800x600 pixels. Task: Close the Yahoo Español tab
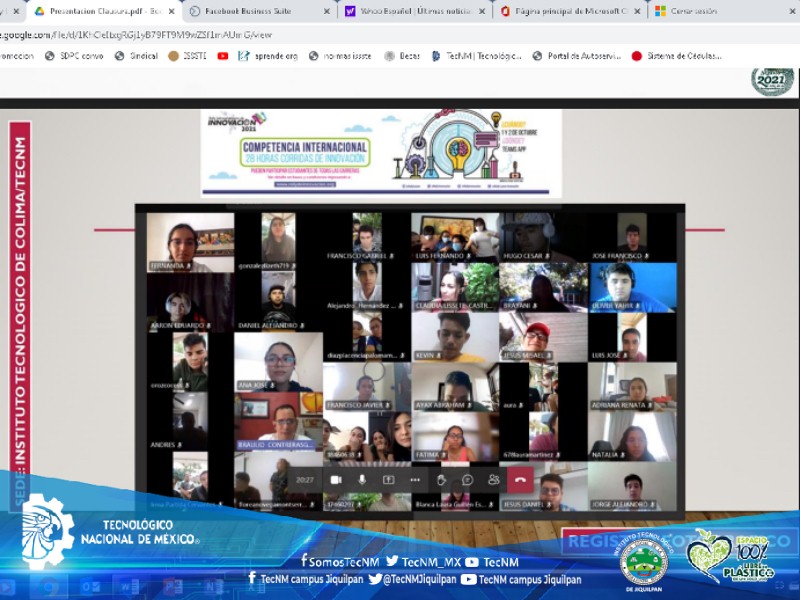(482, 11)
